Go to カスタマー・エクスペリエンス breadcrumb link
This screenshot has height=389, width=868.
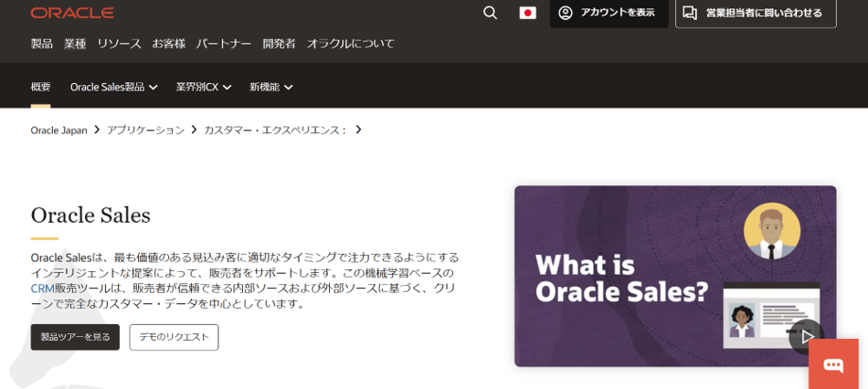[275, 131]
